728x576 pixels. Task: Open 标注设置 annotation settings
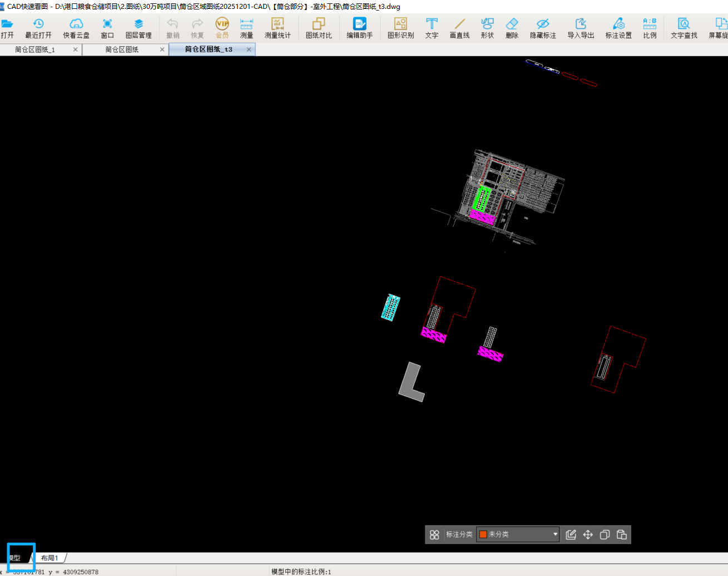(x=618, y=28)
